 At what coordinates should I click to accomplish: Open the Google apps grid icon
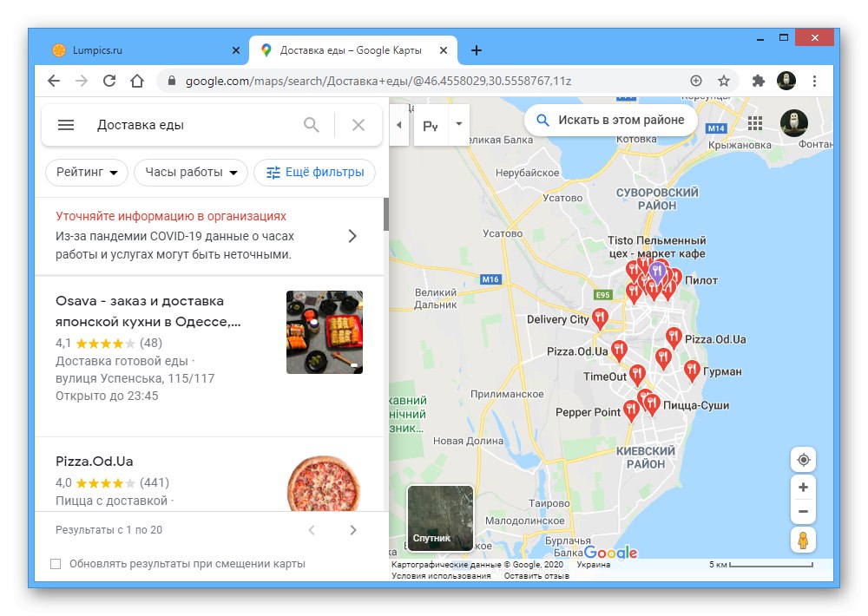click(x=755, y=123)
